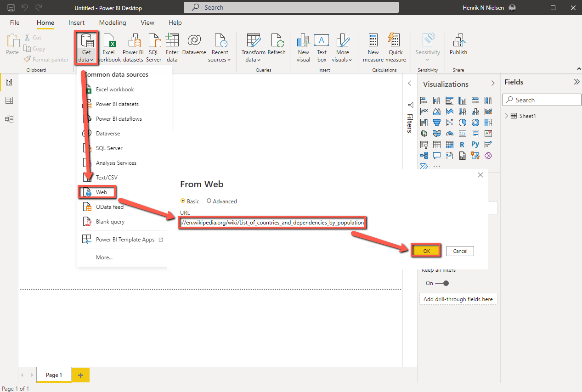The height and width of the screenshot is (392, 582).
Task: Click the Redo arrow in the title bar
Action: (x=39, y=8)
